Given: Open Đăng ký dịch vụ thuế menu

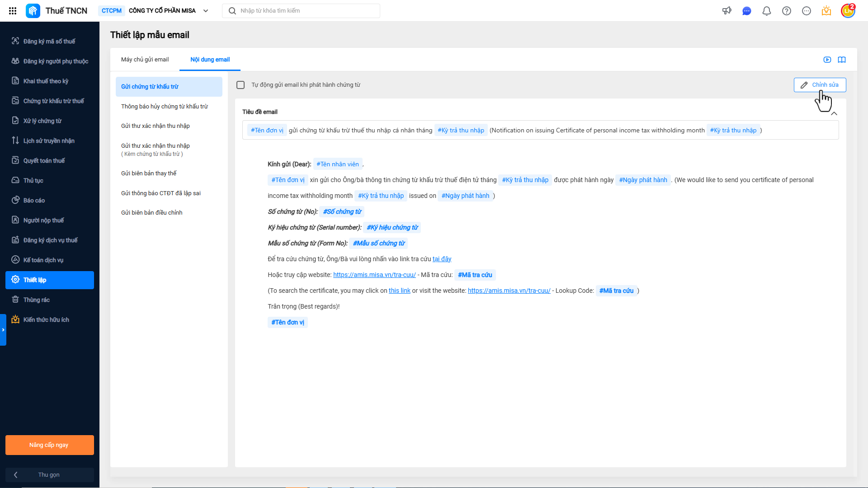Looking at the screenshot, I should click(50, 240).
